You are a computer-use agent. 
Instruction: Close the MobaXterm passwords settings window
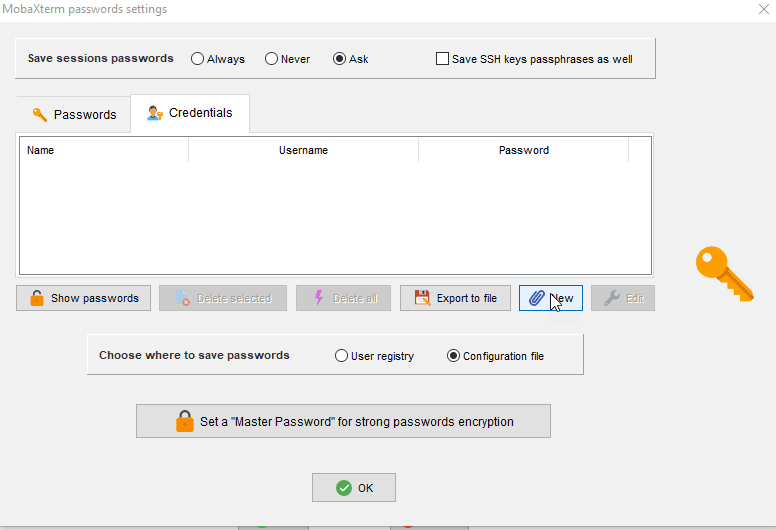pos(764,9)
